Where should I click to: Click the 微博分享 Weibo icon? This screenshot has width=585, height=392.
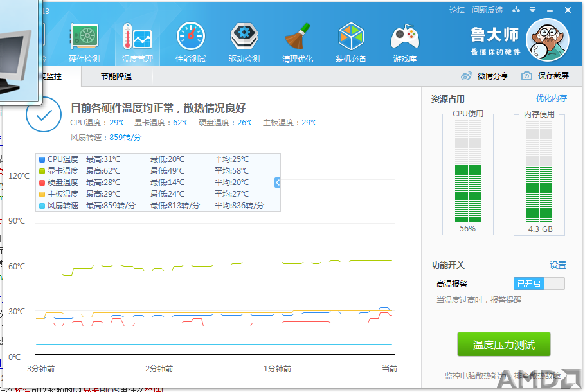[466, 76]
